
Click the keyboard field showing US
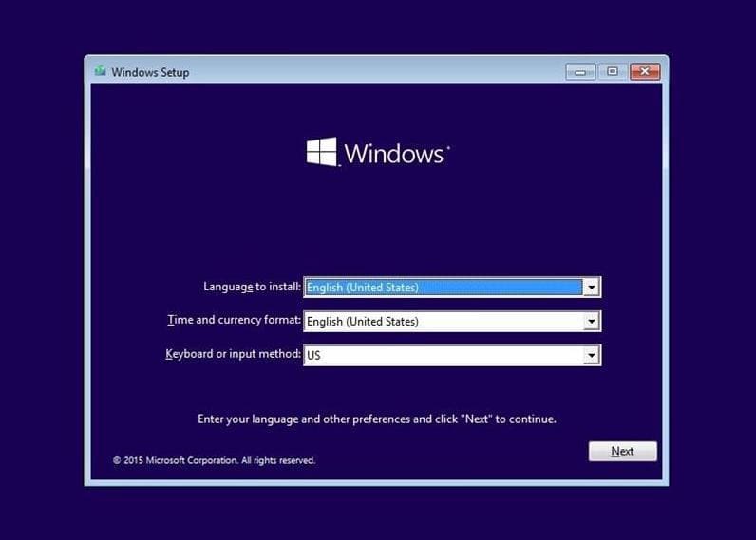tap(443, 356)
